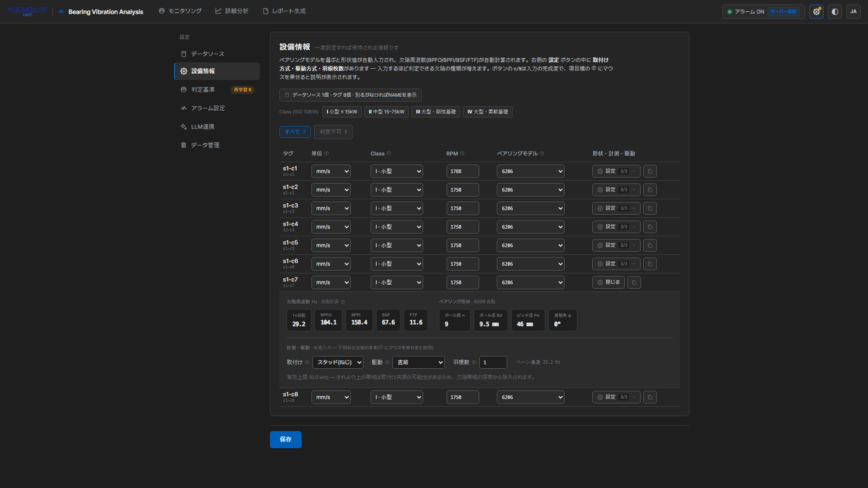Click the info icon beside ベアリングモデル header
Viewport: 868px width, 488px height.
(542, 154)
